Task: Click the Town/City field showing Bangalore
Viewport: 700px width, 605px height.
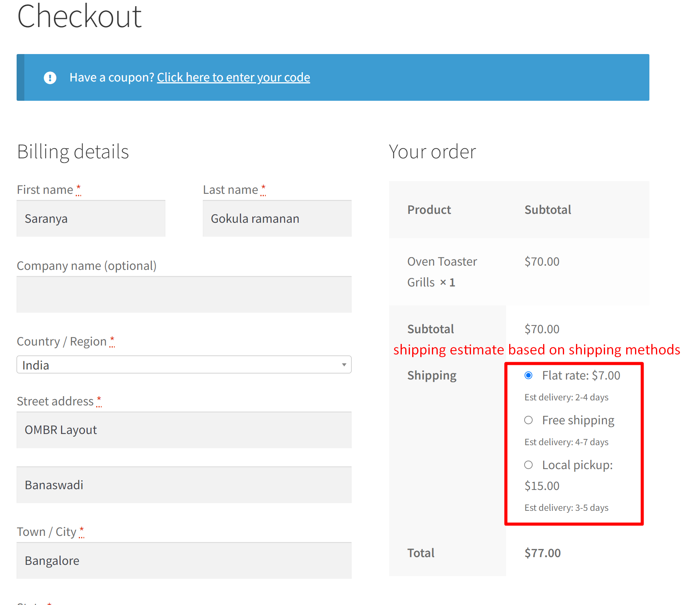Action: (184, 561)
